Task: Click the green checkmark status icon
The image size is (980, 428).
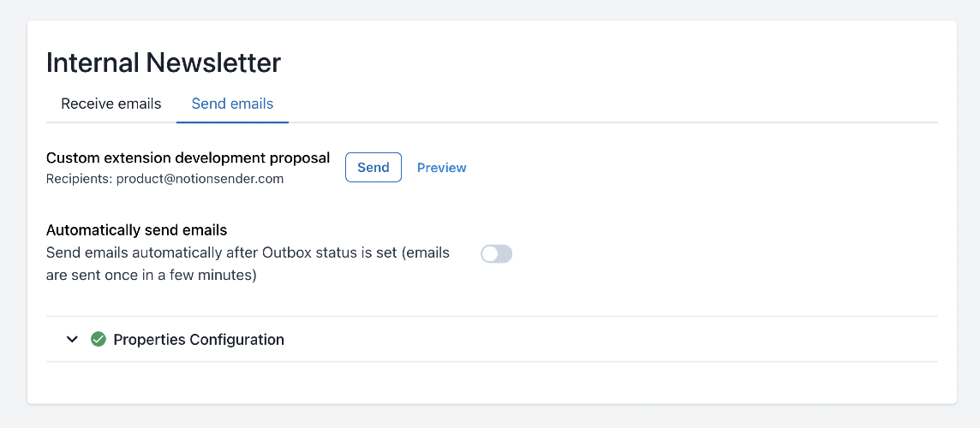Action: click(99, 340)
